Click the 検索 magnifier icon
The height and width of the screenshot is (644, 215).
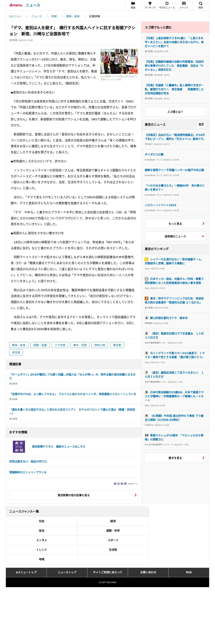(200, 5)
